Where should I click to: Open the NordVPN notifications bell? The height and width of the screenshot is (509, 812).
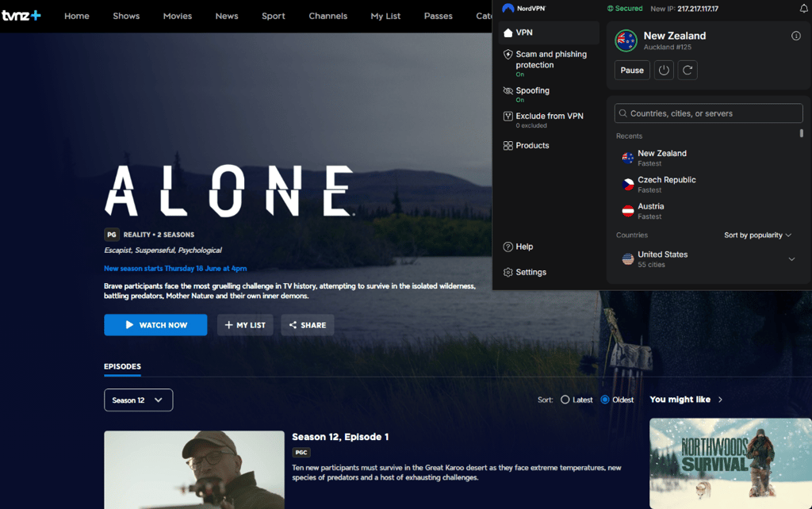[x=804, y=8]
